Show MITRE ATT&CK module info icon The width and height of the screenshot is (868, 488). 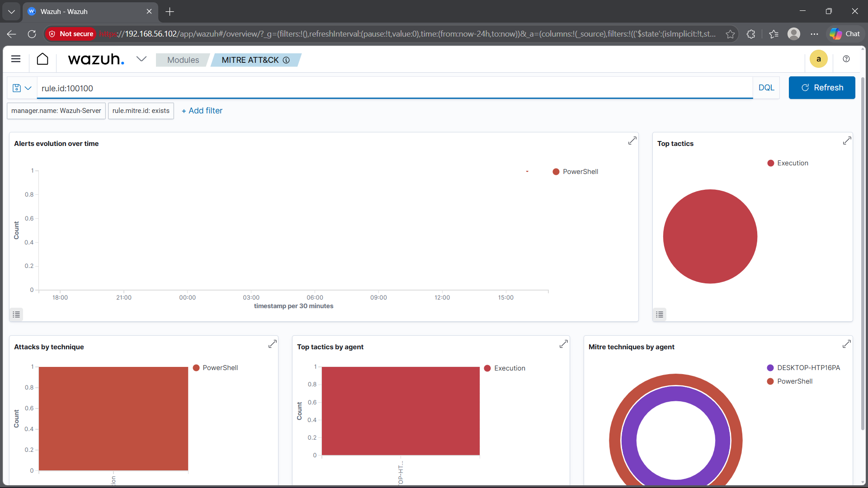286,60
